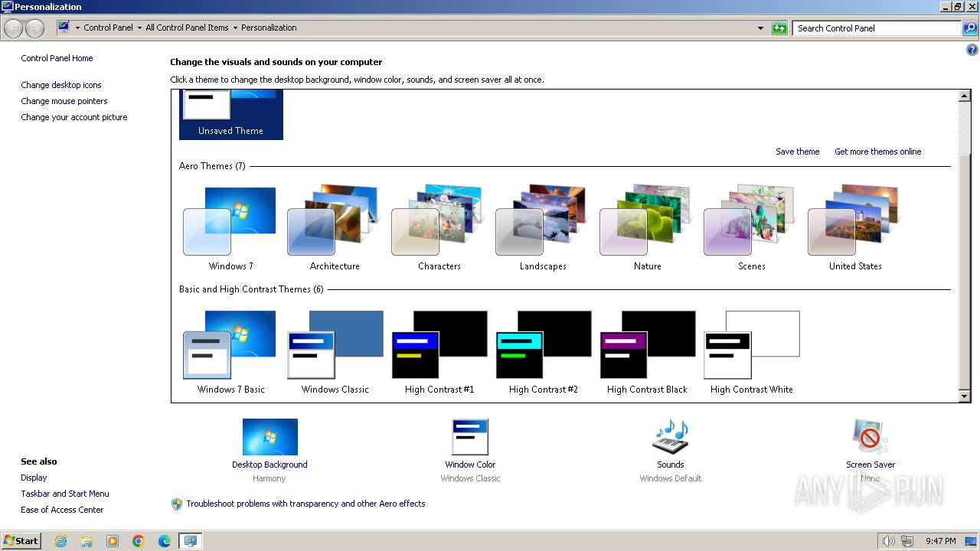Apply High Contrast #1 theme
Image resolution: width=980 pixels, height=551 pixels.
coord(439,351)
